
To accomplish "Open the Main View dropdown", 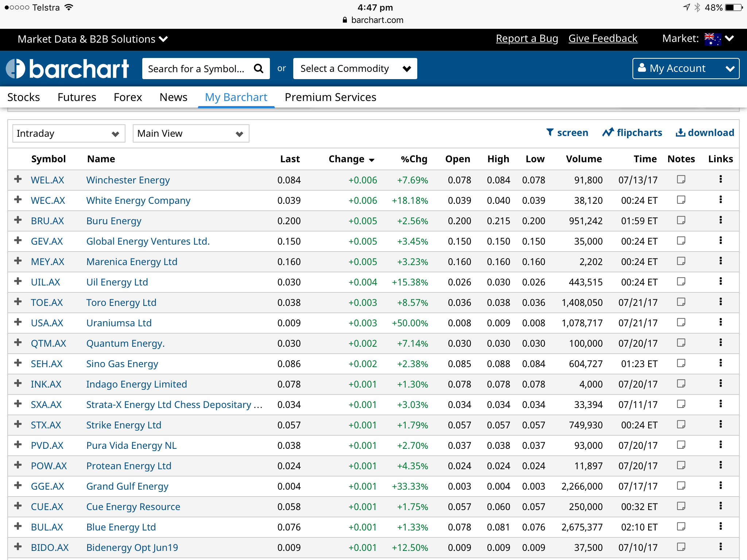I will 191,133.
